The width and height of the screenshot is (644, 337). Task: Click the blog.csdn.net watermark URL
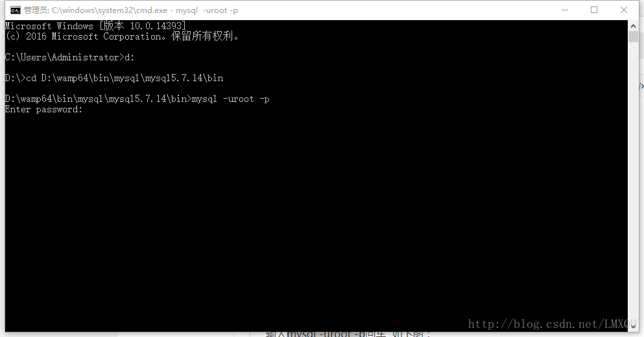click(553, 324)
